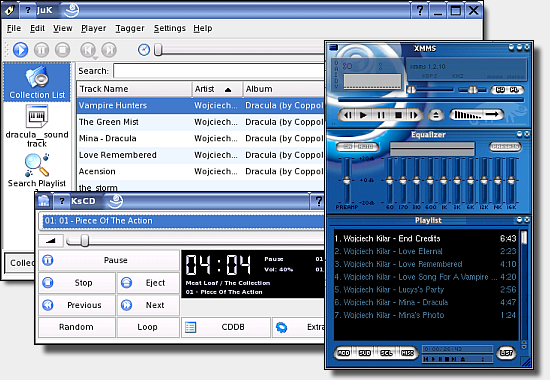Toggle the EQ window button in XMMS
The width and height of the screenshot is (550, 380).
500,90
